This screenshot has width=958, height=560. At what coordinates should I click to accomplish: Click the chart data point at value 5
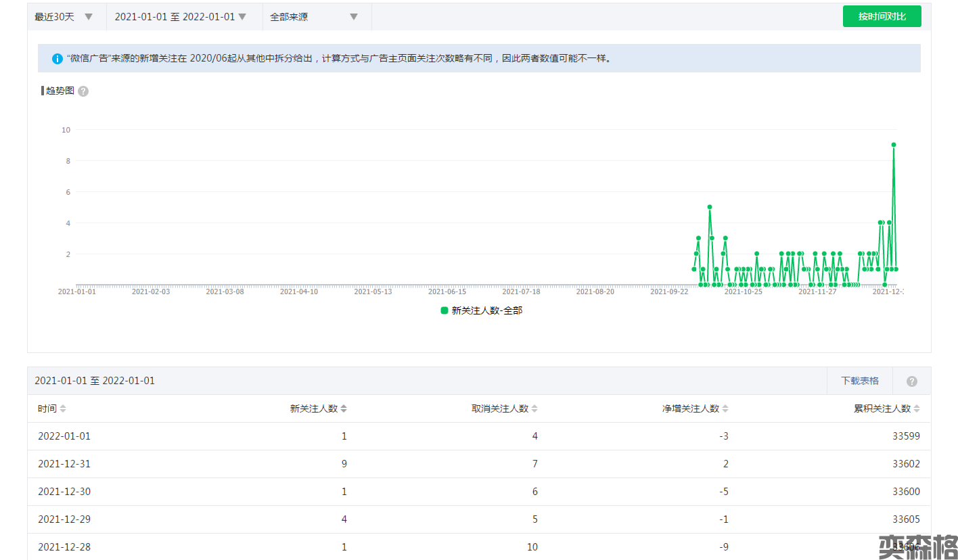[x=710, y=207]
